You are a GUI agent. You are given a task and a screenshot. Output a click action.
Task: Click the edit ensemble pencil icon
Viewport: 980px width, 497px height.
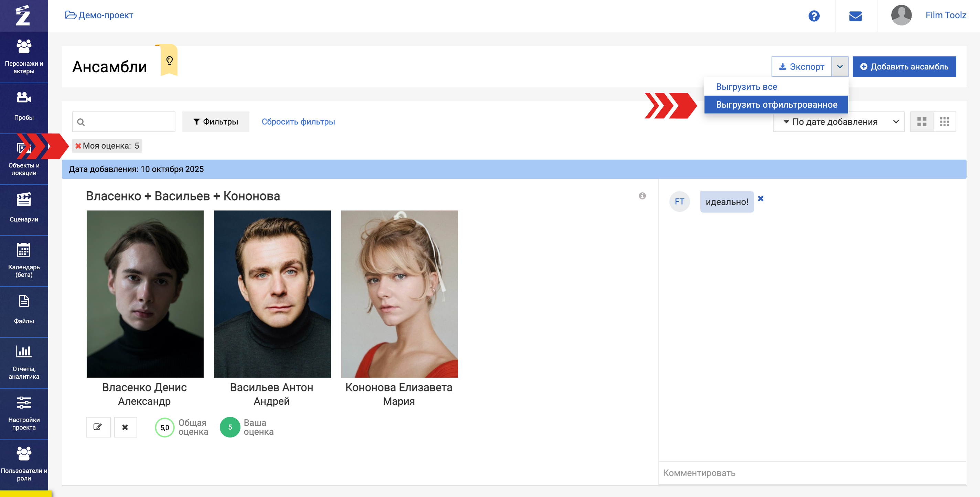click(98, 427)
